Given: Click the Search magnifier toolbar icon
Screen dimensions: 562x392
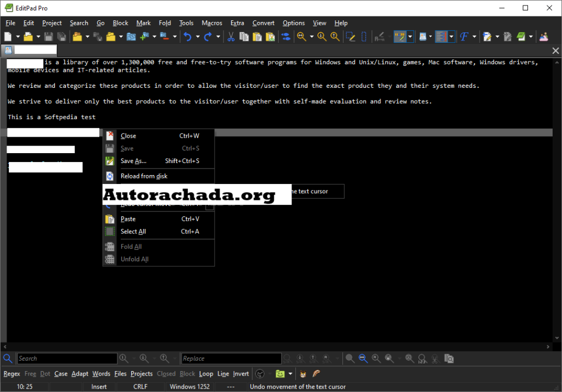Looking at the screenshot, I should 301,37.
